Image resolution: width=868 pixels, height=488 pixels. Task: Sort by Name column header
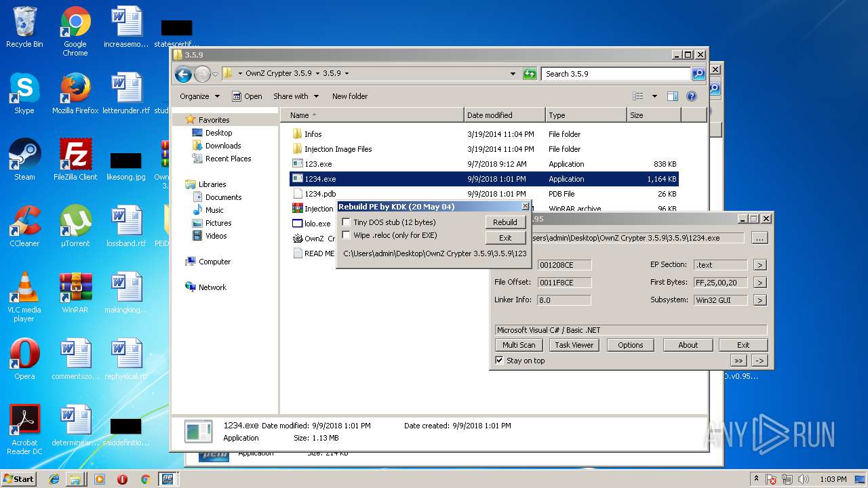click(372, 115)
